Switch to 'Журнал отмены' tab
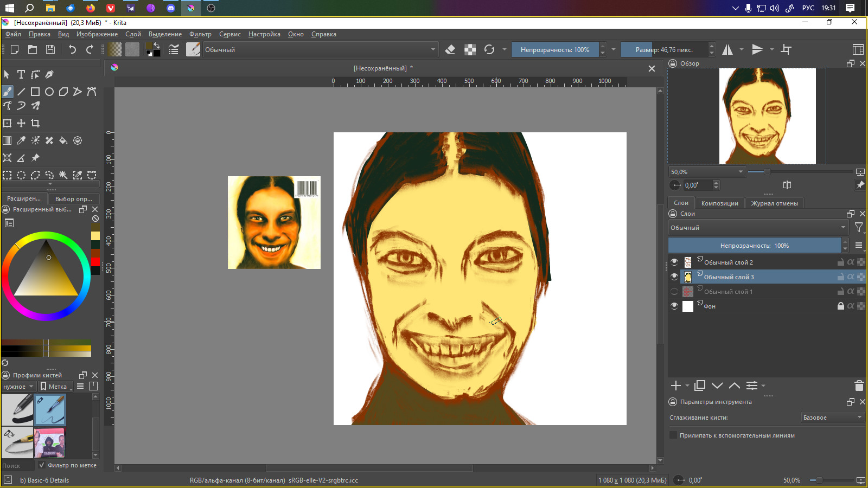 click(x=774, y=203)
